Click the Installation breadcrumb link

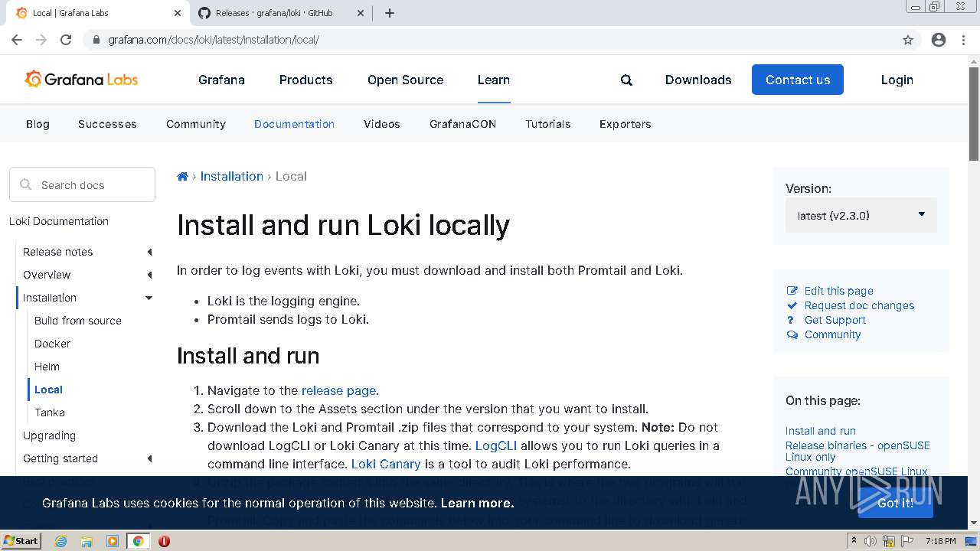point(232,176)
